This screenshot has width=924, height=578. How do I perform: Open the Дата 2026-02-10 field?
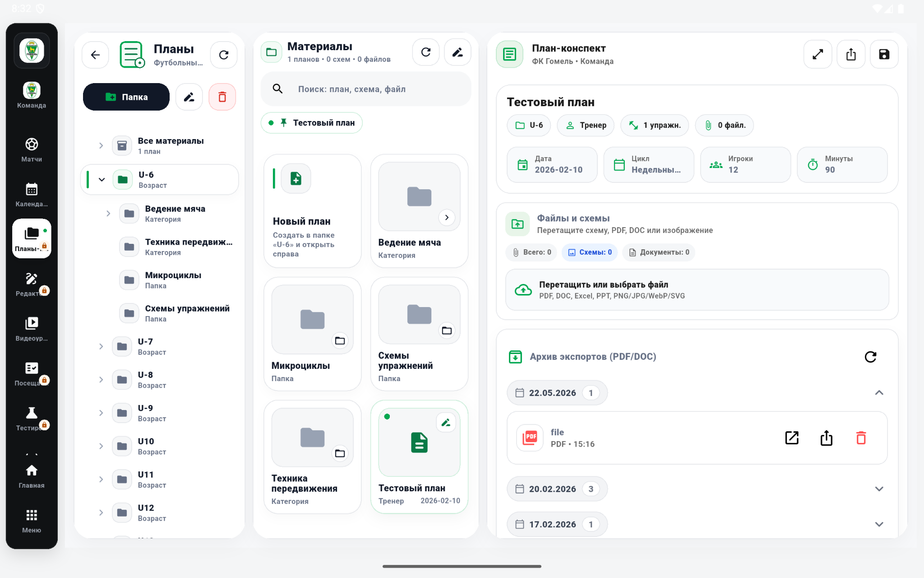552,165
